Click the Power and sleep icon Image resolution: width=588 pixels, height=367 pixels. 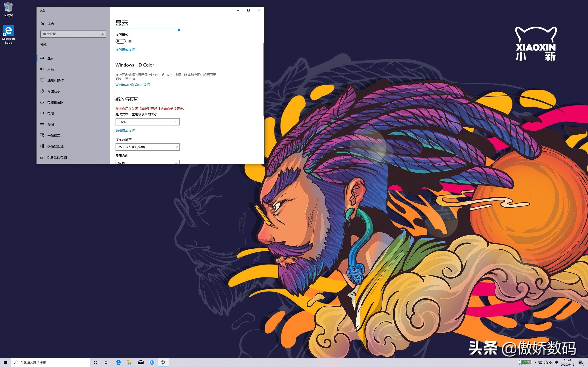(42, 102)
